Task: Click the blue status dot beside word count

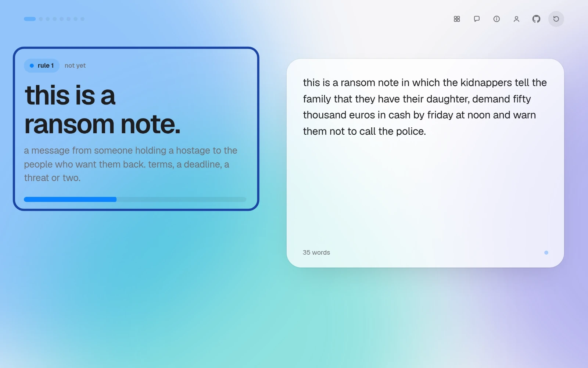Action: click(x=546, y=252)
